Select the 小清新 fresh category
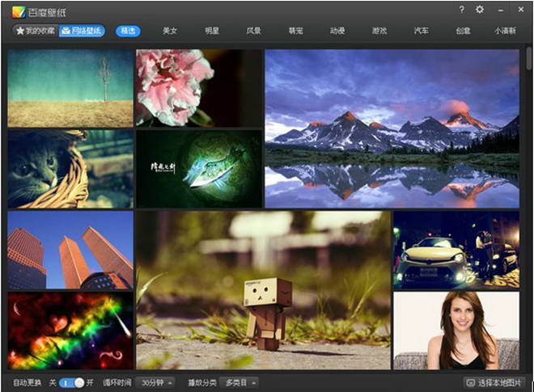The height and width of the screenshot is (392, 534). (x=506, y=31)
